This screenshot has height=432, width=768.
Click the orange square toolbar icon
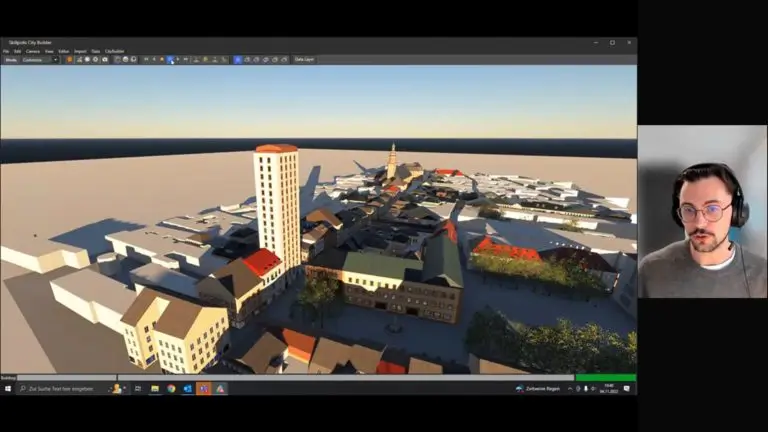pos(69,60)
